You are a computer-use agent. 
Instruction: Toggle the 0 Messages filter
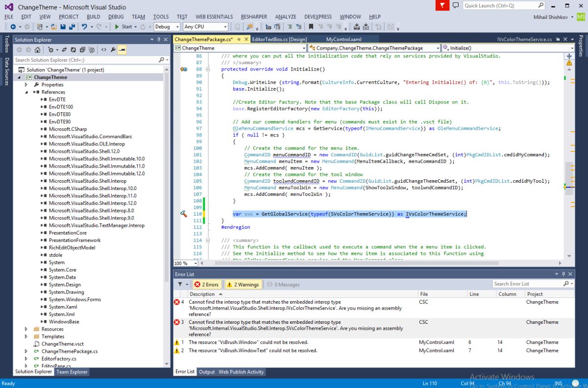point(283,284)
